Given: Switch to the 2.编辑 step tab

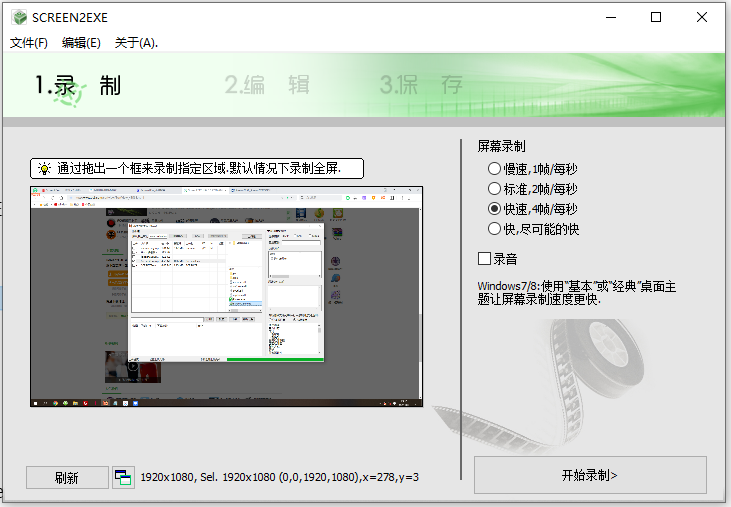Looking at the screenshot, I should (267, 85).
